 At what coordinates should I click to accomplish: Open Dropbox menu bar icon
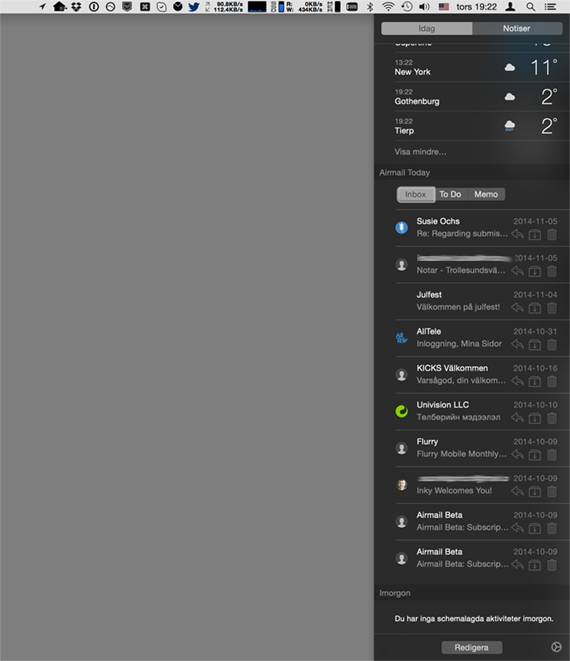[x=76, y=7]
